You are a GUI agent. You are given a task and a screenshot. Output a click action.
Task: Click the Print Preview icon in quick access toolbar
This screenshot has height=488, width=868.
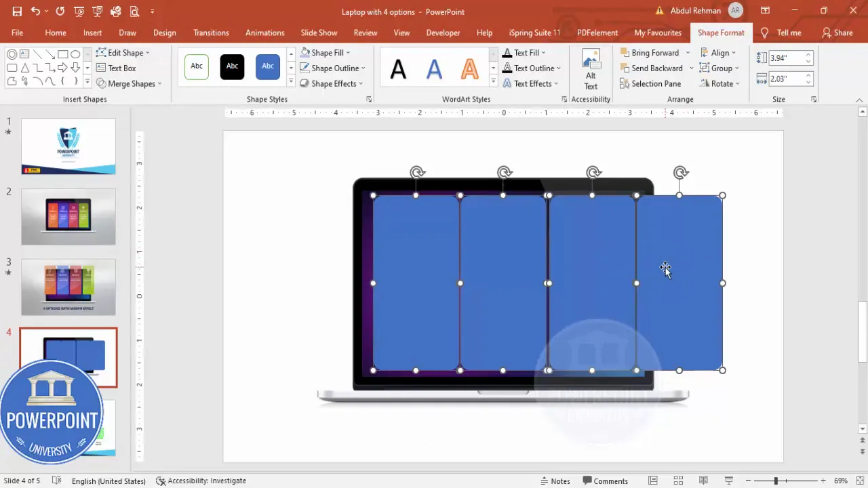(x=134, y=12)
